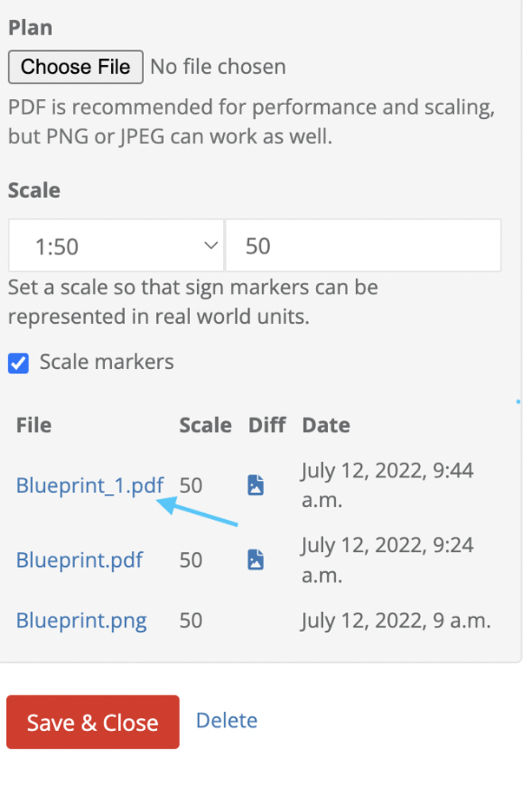Expand the scale selection combo box
This screenshot has height=803, width=532.
point(115,245)
